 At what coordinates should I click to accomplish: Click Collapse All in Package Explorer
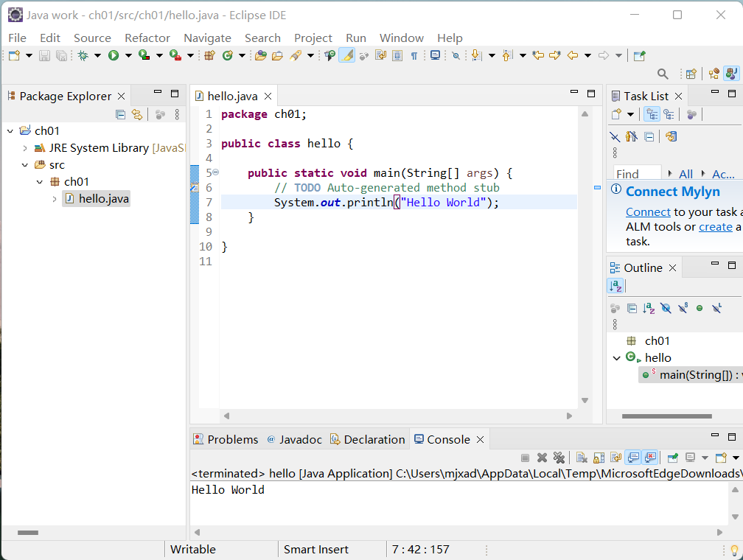120,114
